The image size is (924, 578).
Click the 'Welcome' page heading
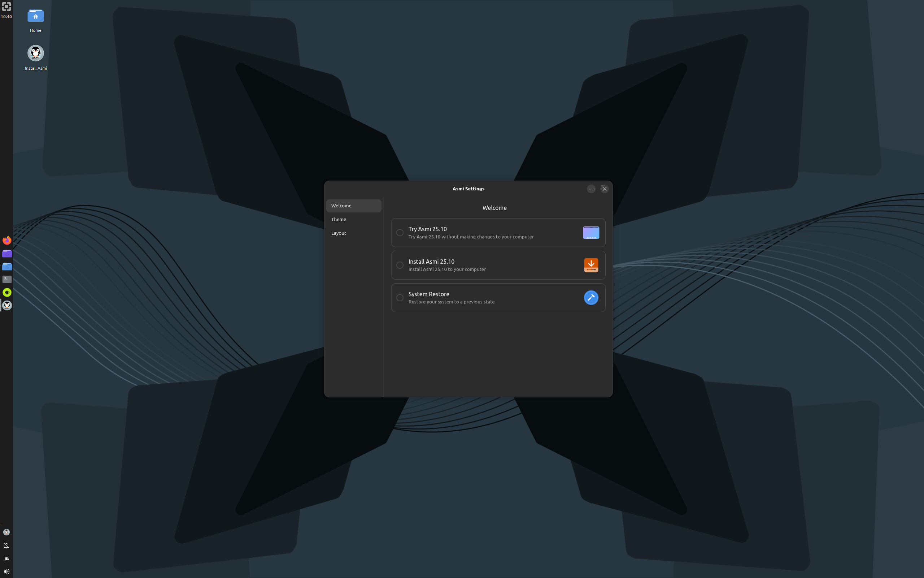[x=494, y=208]
